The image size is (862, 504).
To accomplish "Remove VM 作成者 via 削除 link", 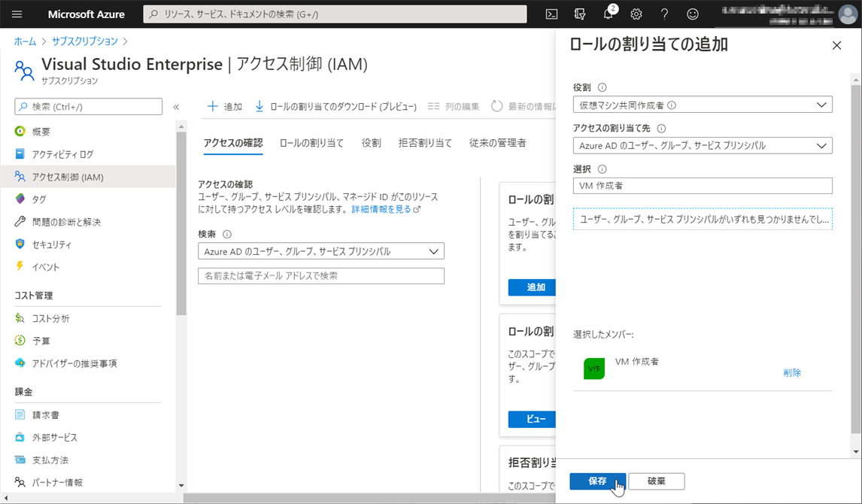I will pyautogui.click(x=791, y=372).
